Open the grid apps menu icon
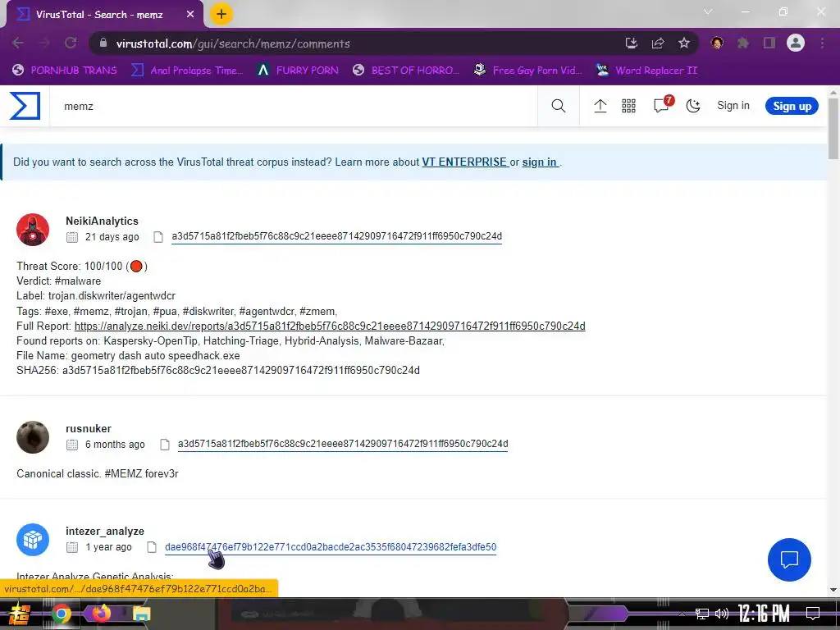 (x=628, y=106)
